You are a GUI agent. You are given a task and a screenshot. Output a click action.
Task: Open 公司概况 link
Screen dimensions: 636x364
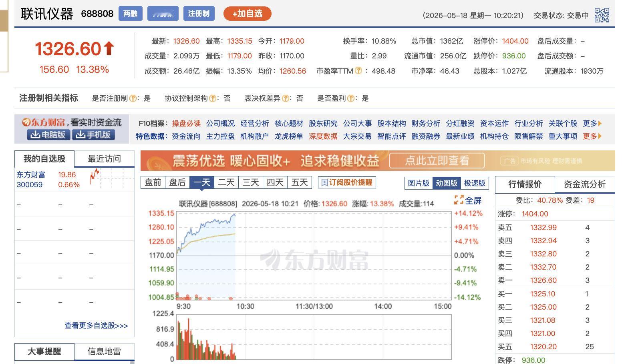point(220,124)
